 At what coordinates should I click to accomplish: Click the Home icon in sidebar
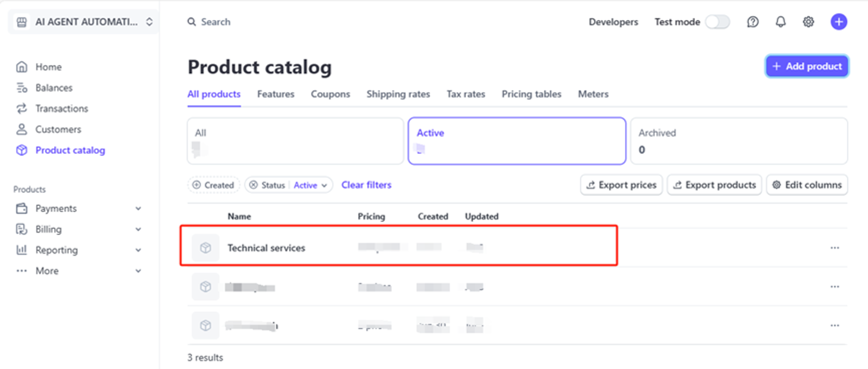pos(22,67)
